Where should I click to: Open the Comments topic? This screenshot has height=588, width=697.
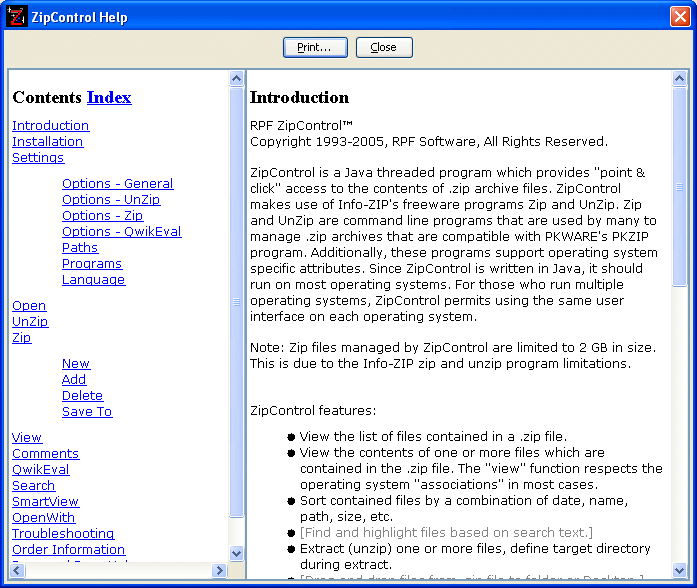coord(46,454)
